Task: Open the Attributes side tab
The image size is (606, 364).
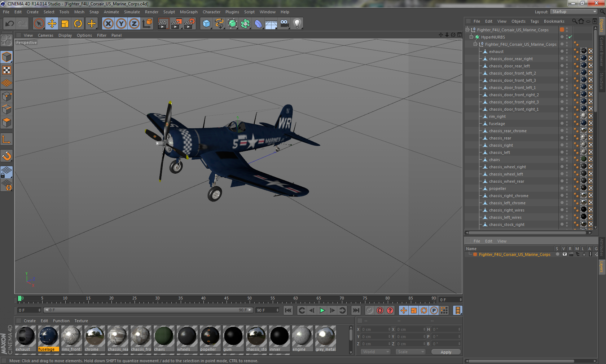Action: click(602, 247)
